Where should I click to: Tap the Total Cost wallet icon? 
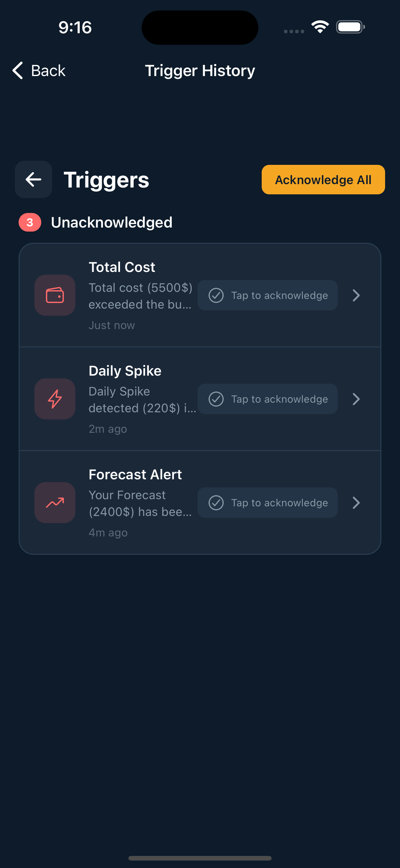tap(55, 295)
